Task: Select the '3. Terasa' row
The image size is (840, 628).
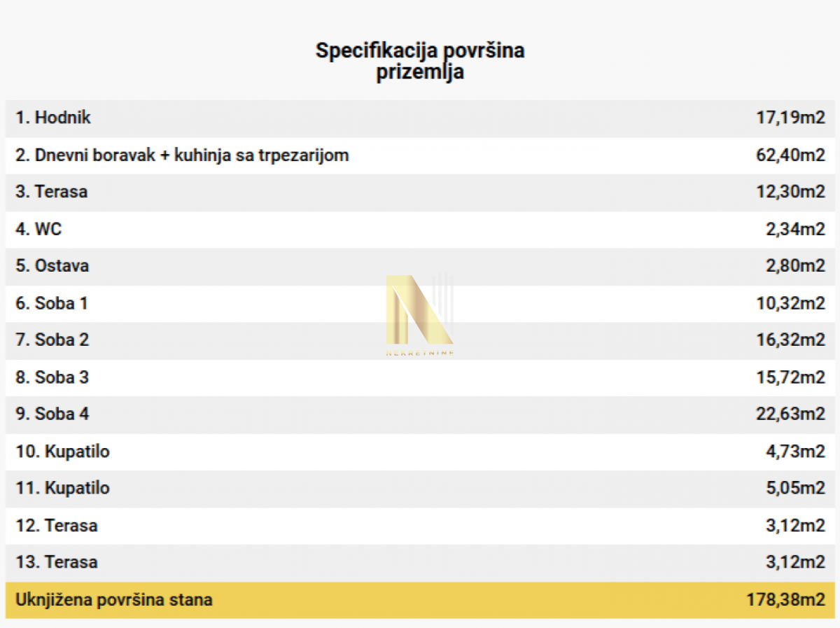Action: (x=420, y=192)
